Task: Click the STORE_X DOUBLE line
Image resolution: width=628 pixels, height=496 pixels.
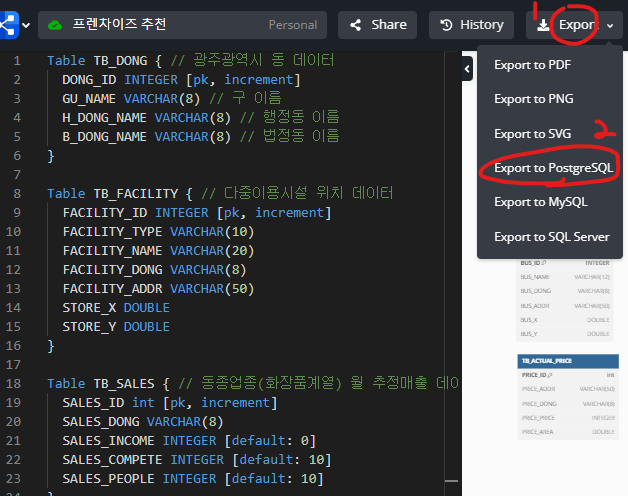Action: coord(116,308)
